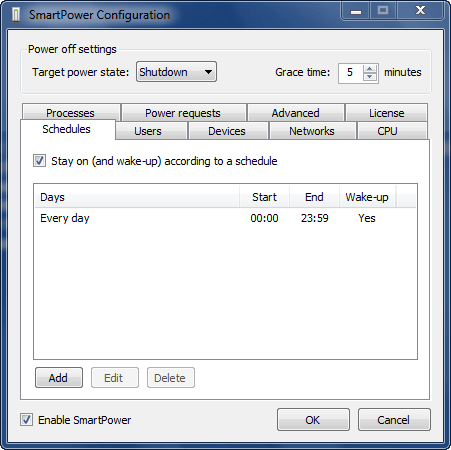This screenshot has height=450, width=451.
Task: Decrease grace time with down arrow
Action: coord(369,77)
